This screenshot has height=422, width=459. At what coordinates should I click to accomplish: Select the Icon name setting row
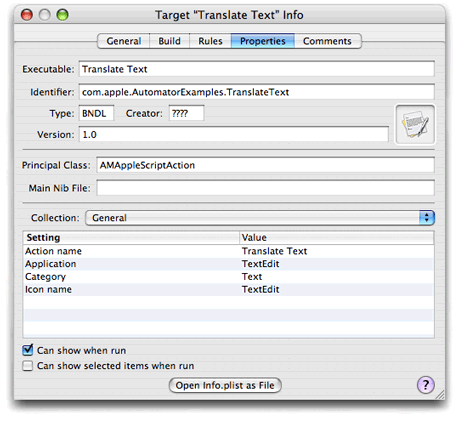pyautogui.click(x=229, y=289)
